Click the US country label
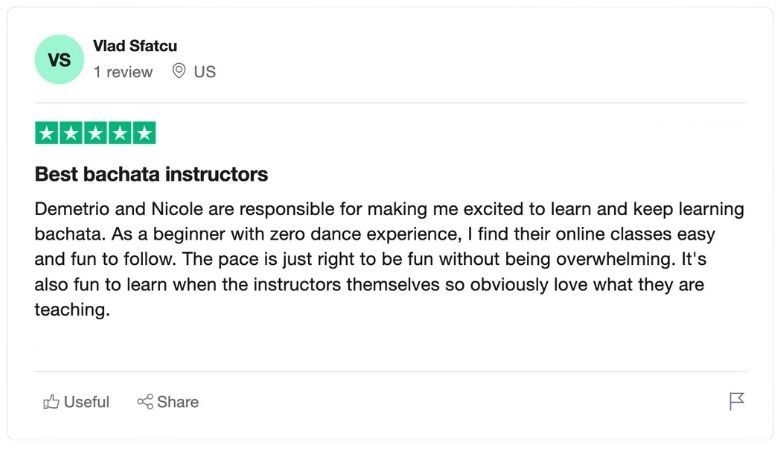Viewport: 780px width, 454px height. (x=205, y=72)
